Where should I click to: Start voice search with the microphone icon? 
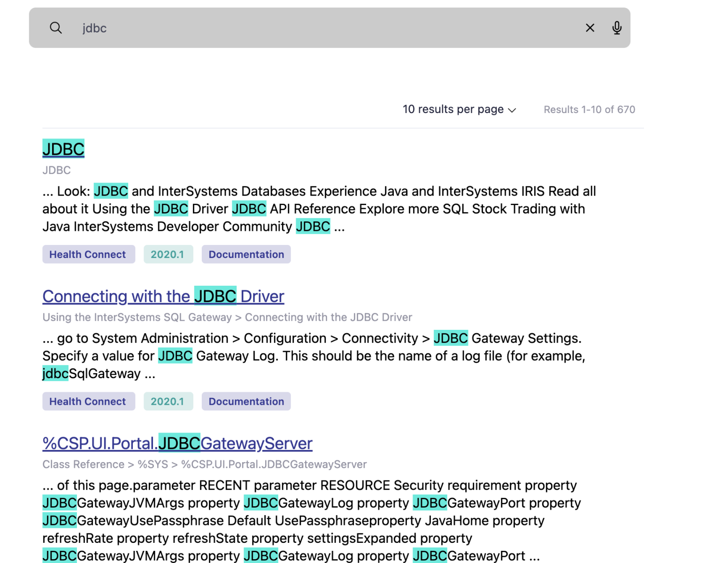617,28
